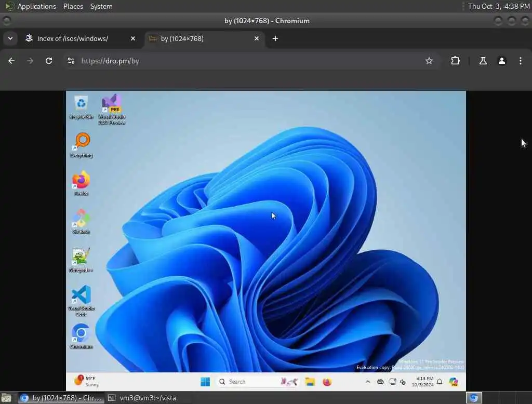Open Copilot Preview in the taskbar
Viewport: 532px width, 404px height.
[454, 382]
